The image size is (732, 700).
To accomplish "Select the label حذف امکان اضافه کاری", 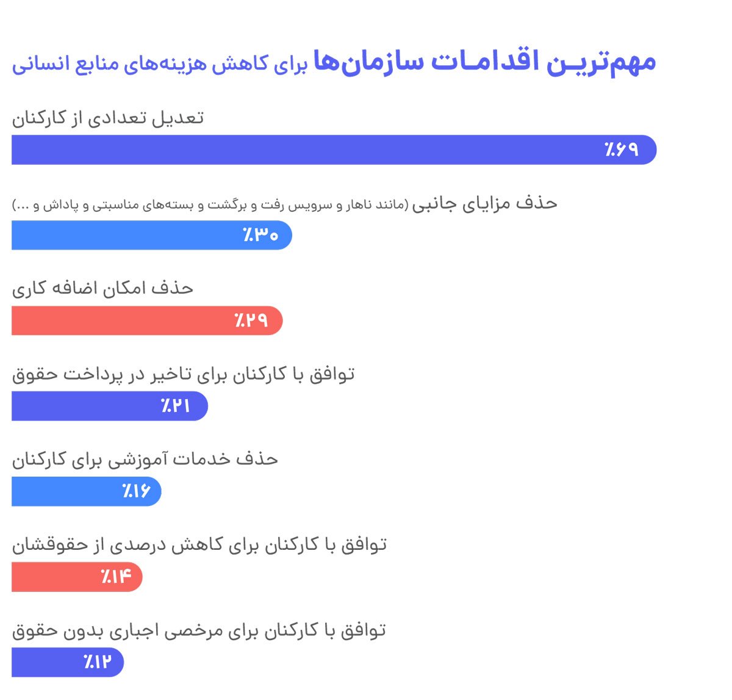I will (x=102, y=288).
